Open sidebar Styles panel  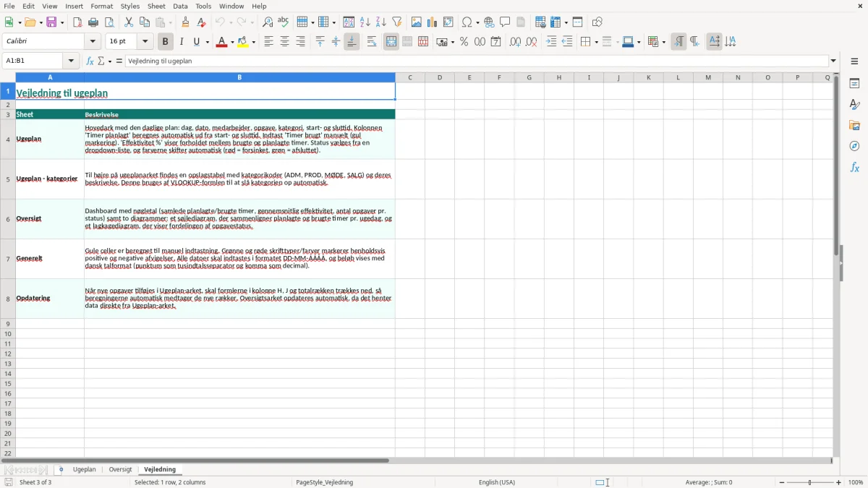[854, 105]
